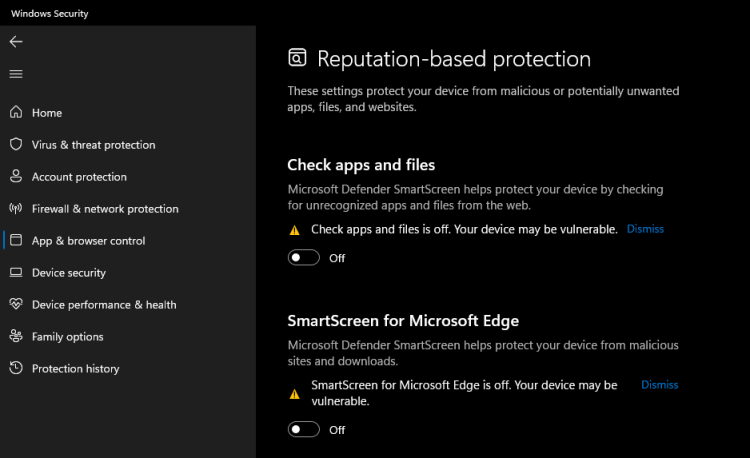Click the Home house icon
The height and width of the screenshot is (458, 750).
(x=15, y=113)
